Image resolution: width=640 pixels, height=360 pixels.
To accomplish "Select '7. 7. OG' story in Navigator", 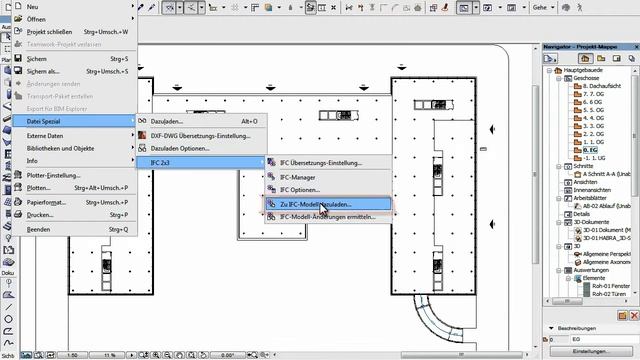I will tap(593, 94).
